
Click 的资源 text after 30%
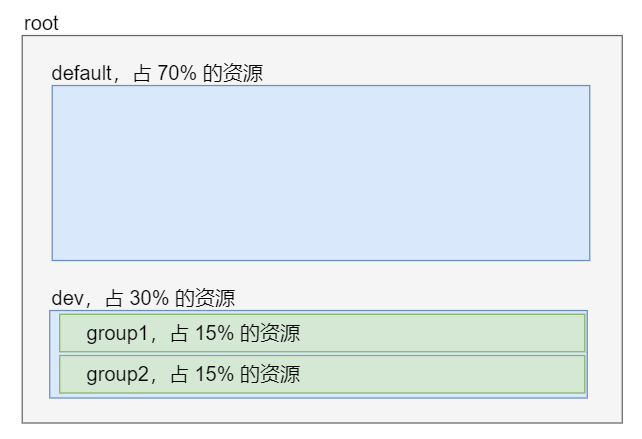205,298
